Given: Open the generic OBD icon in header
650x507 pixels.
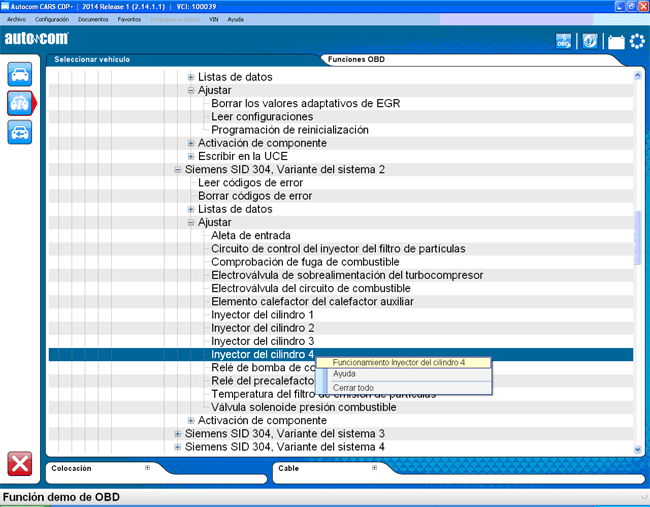Looking at the screenshot, I should (x=563, y=41).
